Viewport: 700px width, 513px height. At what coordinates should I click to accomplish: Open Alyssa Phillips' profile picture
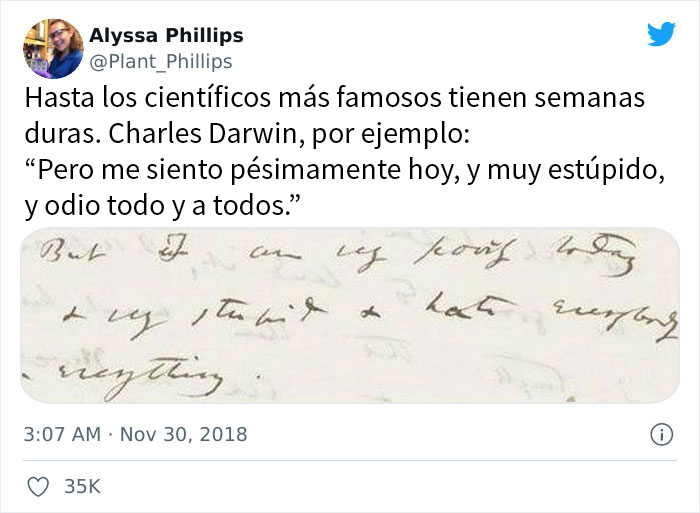(51, 48)
